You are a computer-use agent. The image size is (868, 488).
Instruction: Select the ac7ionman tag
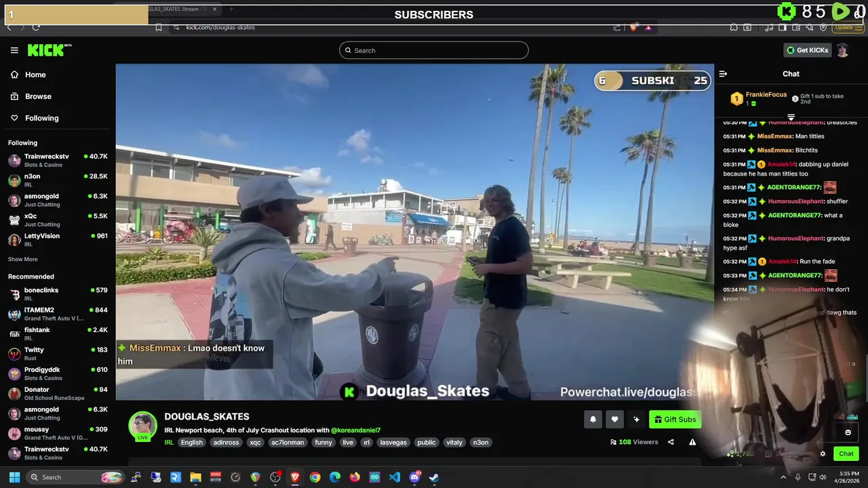(288, 443)
